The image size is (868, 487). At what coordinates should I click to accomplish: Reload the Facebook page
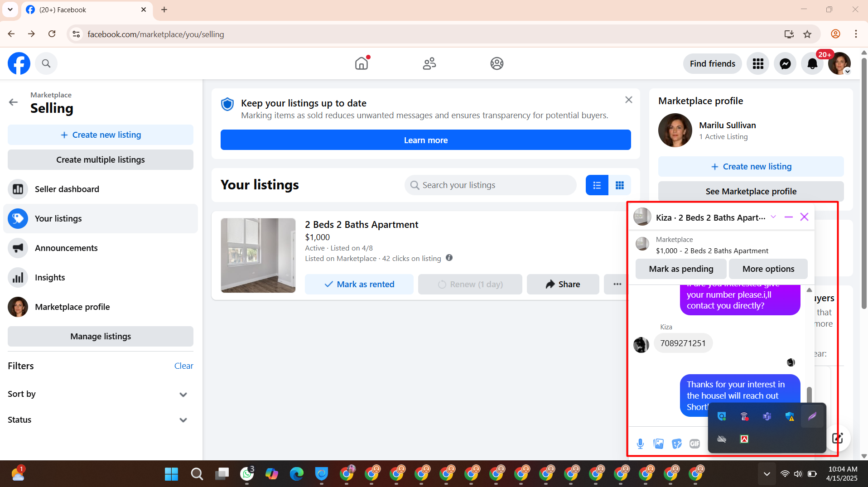[52, 34]
